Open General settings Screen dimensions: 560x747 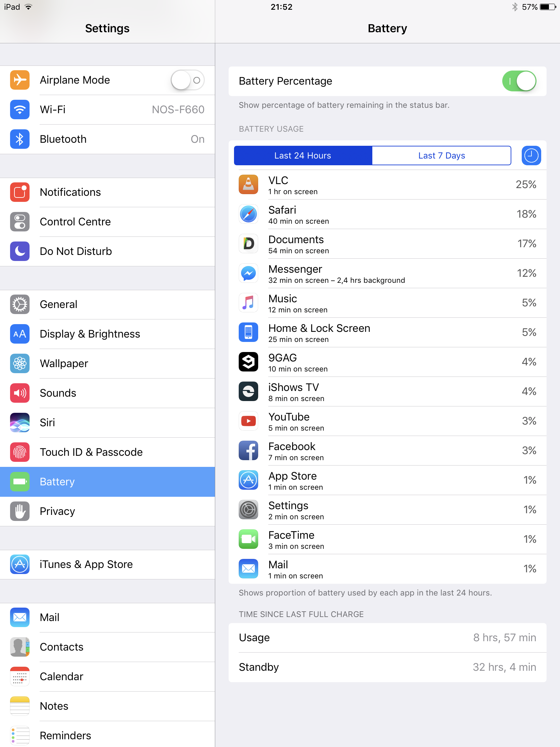107,304
